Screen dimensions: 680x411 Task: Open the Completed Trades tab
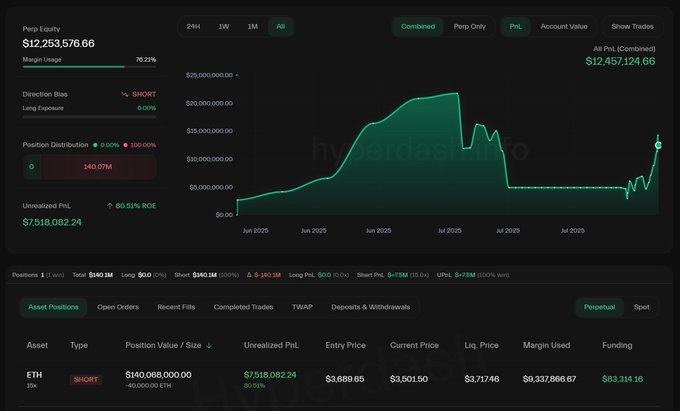[x=243, y=307]
